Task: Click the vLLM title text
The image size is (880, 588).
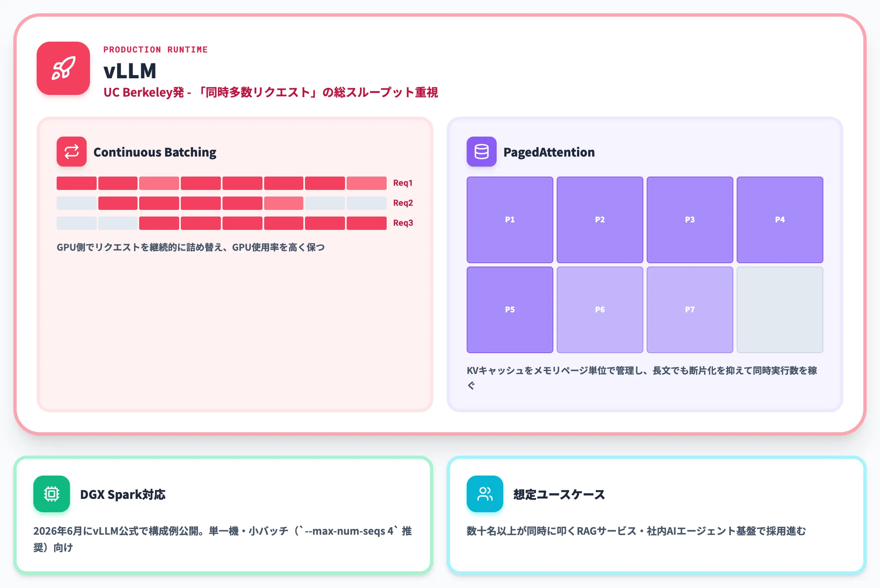Action: coord(130,70)
